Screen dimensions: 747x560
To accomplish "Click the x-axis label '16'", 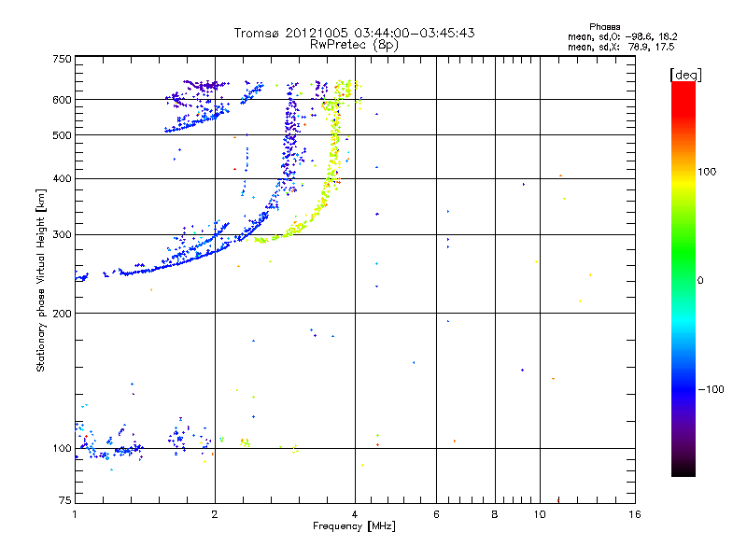I will pos(635,514).
